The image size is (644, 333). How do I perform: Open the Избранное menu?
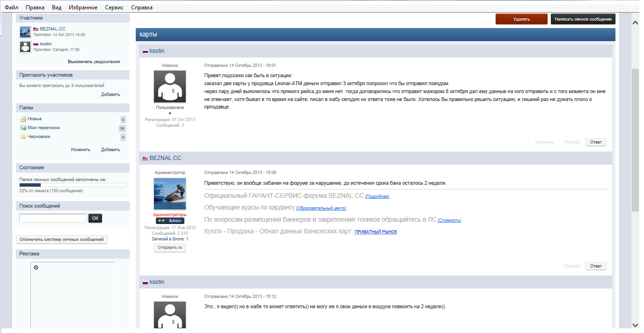pos(83,7)
